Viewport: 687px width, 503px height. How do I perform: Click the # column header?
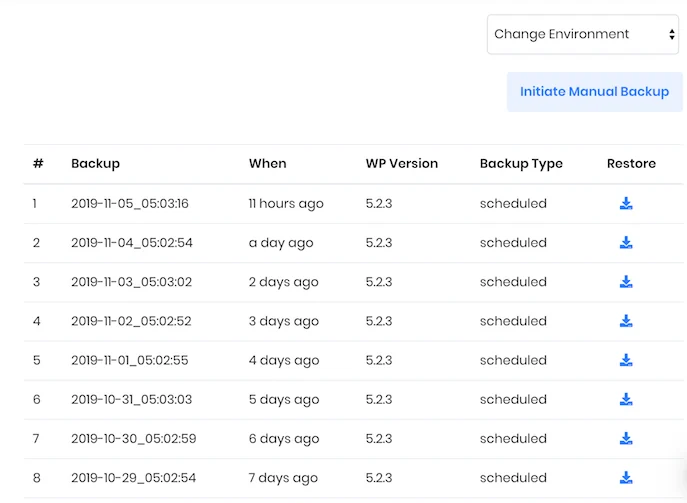tap(38, 163)
